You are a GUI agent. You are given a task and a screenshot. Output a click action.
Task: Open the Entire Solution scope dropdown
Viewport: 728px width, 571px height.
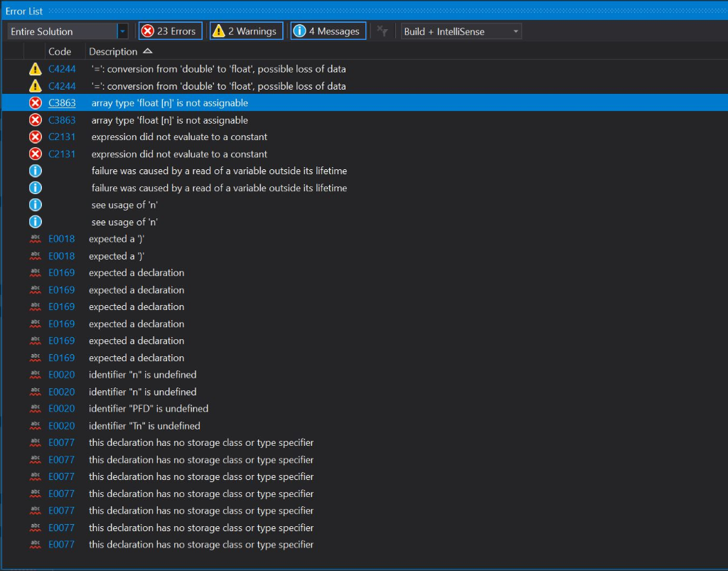pyautogui.click(x=68, y=31)
